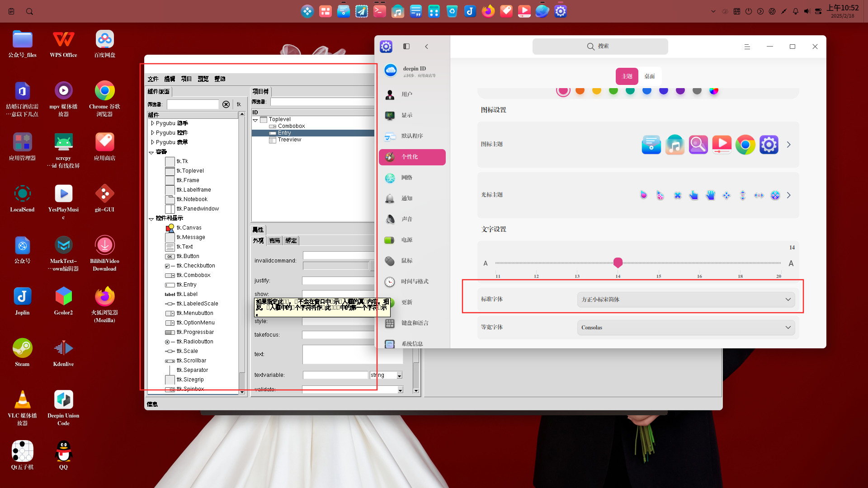Open 网络 network settings in sidebar
The width and height of the screenshot is (868, 488).
point(412,178)
